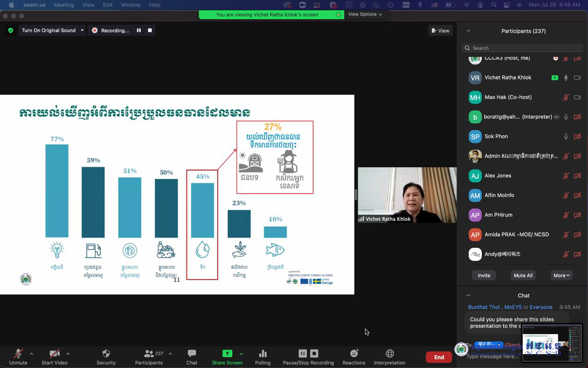Collapse the Participants panel chevron

(x=468, y=31)
